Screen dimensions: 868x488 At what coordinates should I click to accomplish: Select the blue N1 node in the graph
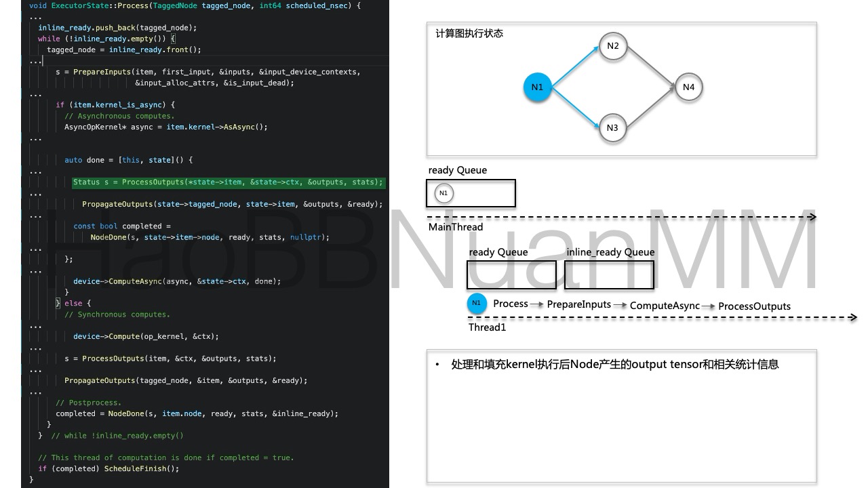coord(536,87)
